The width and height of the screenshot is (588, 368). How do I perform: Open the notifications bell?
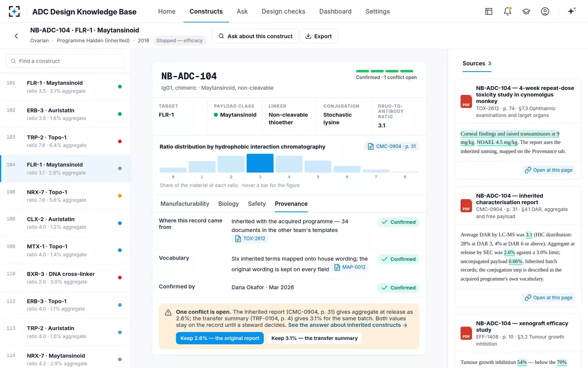(508, 11)
